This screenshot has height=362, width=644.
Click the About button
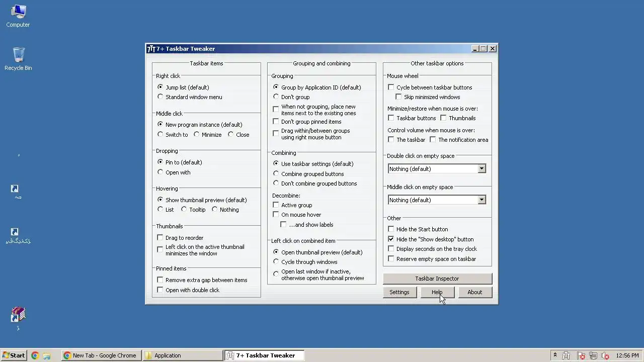point(475,292)
